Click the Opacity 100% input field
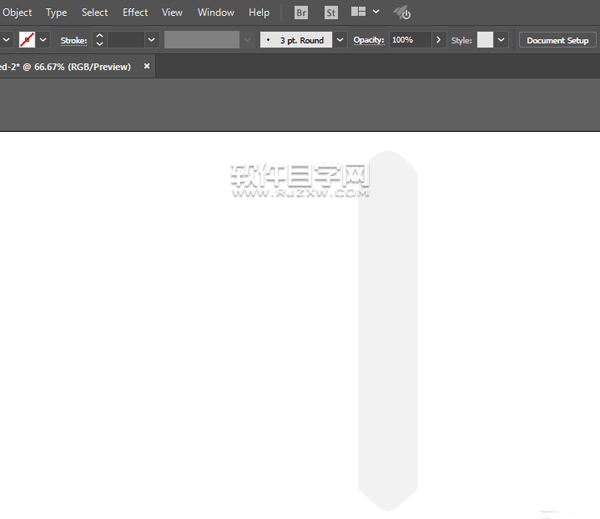600x519 pixels. coord(409,40)
